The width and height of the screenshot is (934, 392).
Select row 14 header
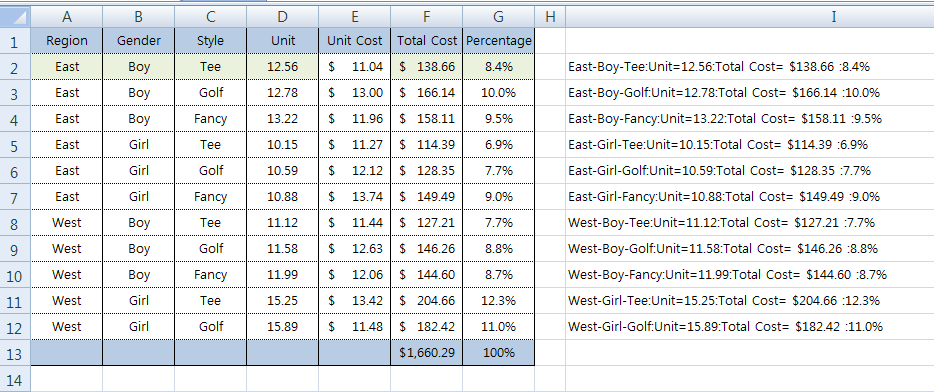pyautogui.click(x=15, y=379)
